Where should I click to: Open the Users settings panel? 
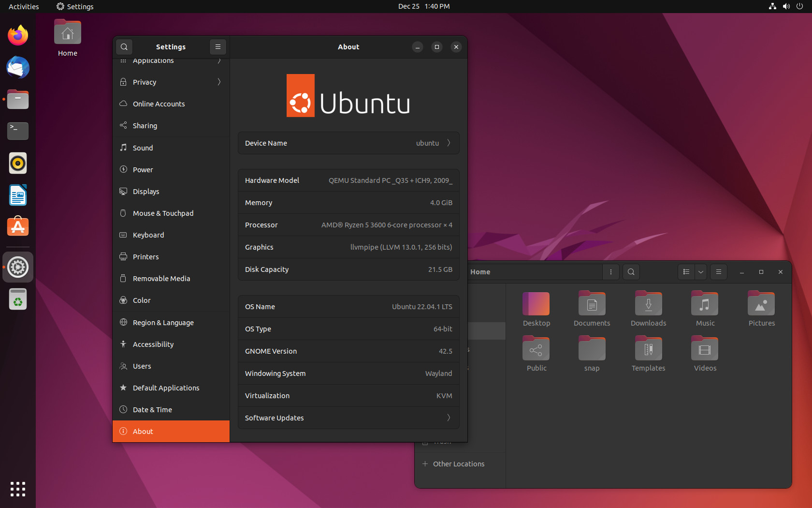tap(171, 366)
